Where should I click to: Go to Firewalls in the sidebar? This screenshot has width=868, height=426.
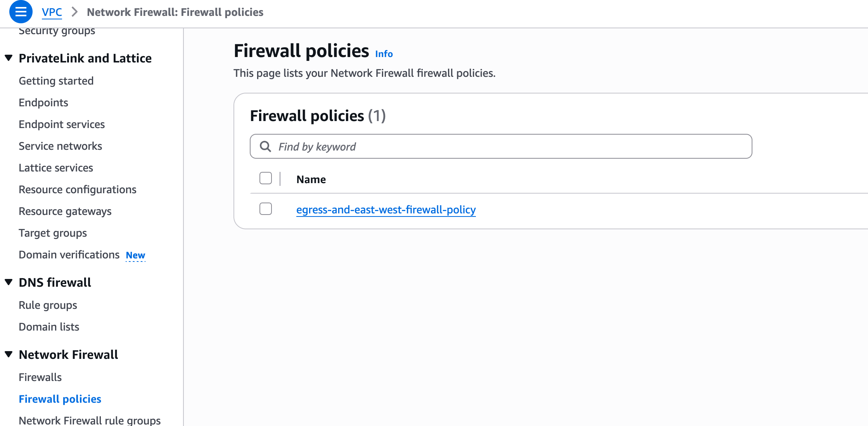point(40,377)
